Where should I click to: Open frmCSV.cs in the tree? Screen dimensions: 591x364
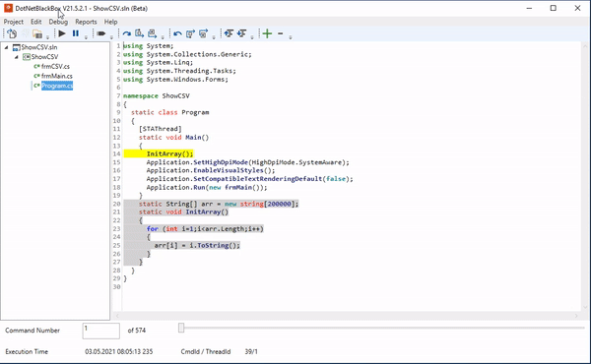coord(55,66)
